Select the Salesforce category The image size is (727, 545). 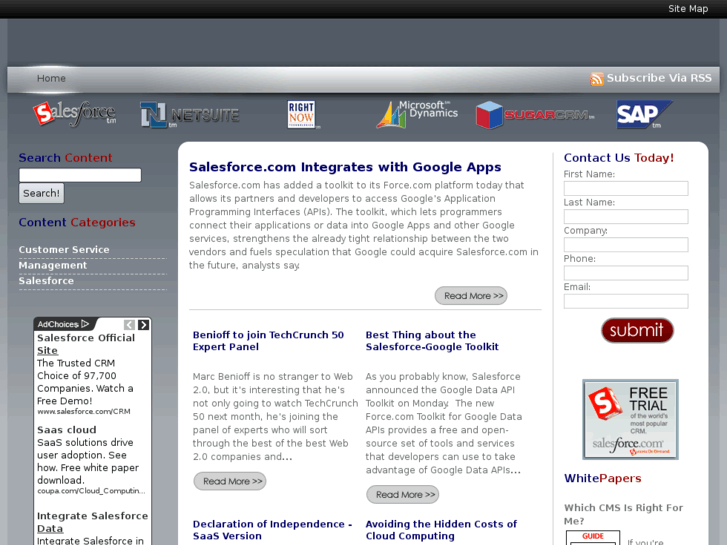pyautogui.click(x=46, y=281)
